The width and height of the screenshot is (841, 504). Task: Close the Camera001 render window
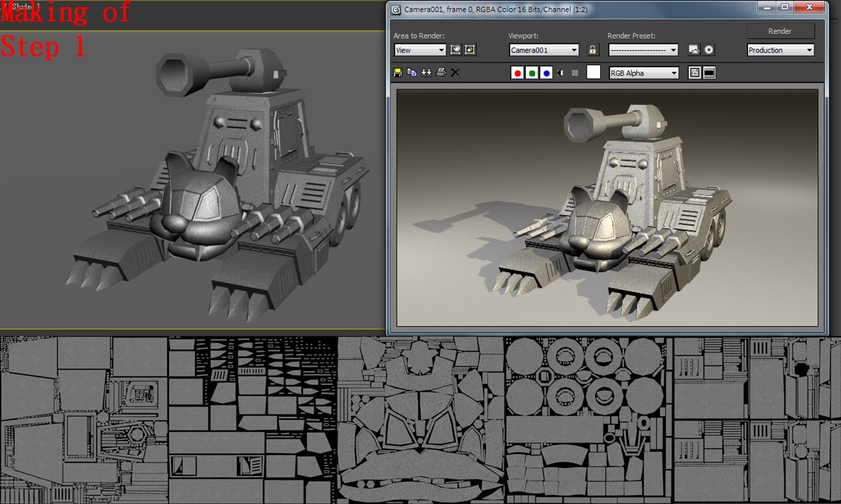pos(810,7)
